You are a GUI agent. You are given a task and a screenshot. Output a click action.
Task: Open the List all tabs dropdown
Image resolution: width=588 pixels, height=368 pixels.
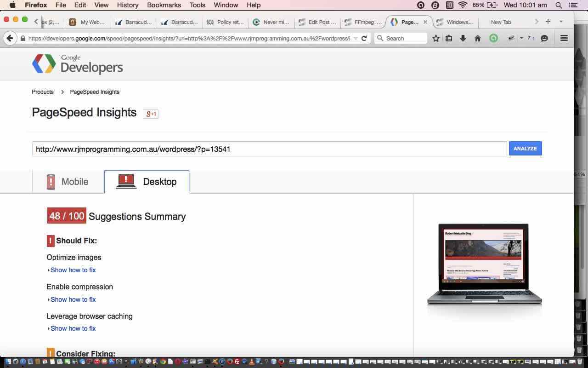pos(561,22)
